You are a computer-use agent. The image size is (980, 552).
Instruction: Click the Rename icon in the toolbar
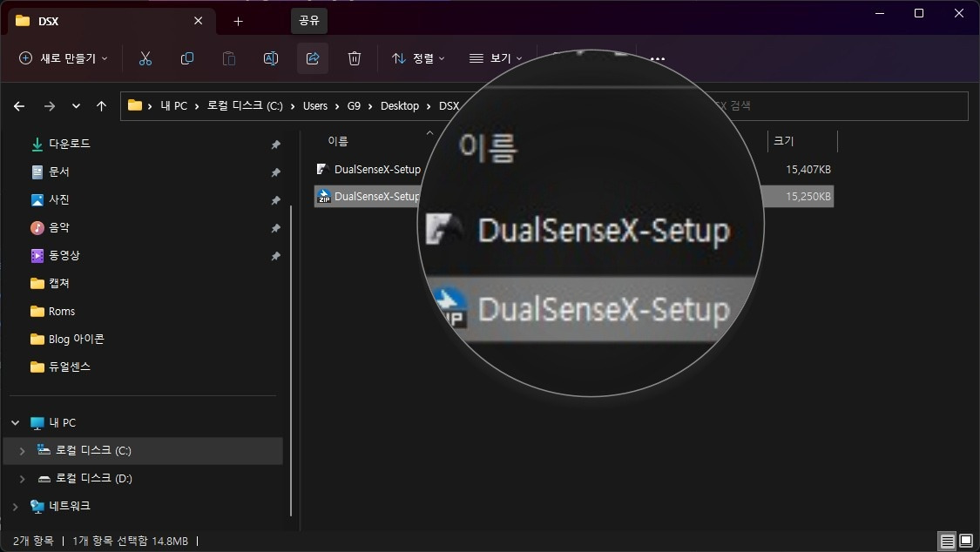click(270, 58)
